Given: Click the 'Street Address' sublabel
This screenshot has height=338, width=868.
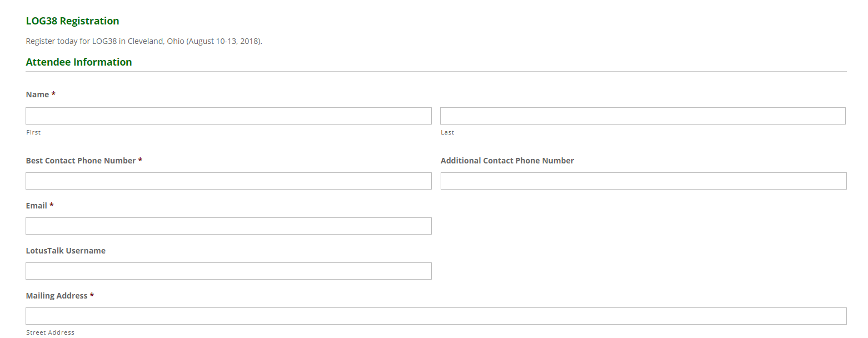Looking at the screenshot, I should (x=50, y=332).
